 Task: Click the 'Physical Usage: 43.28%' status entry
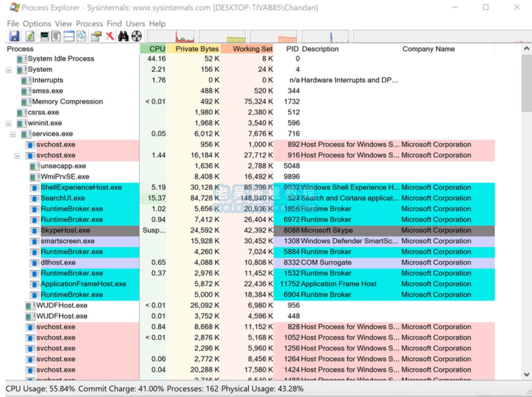[262, 389]
